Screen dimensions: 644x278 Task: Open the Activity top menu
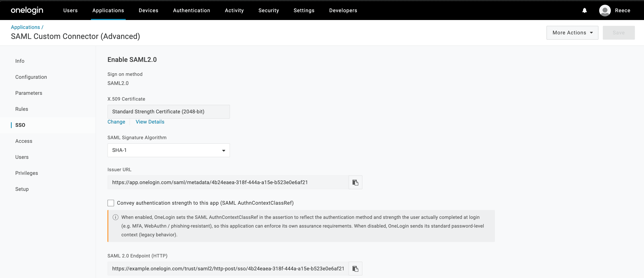click(234, 11)
